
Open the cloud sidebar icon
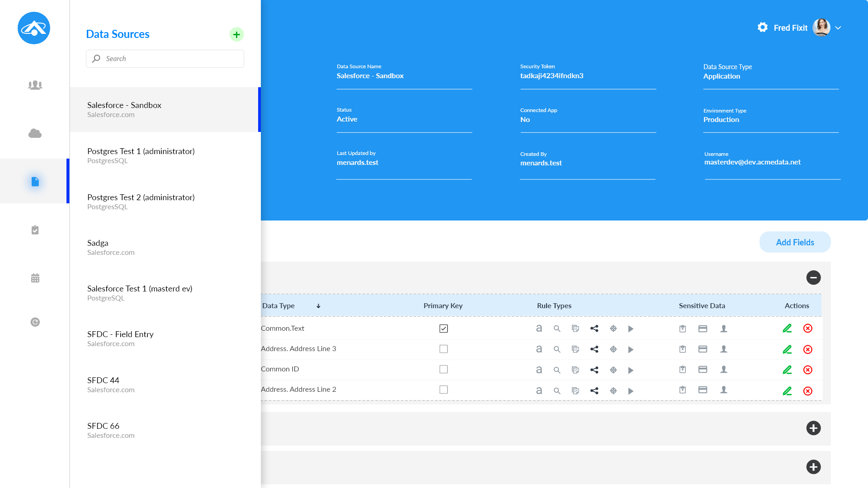point(35,133)
